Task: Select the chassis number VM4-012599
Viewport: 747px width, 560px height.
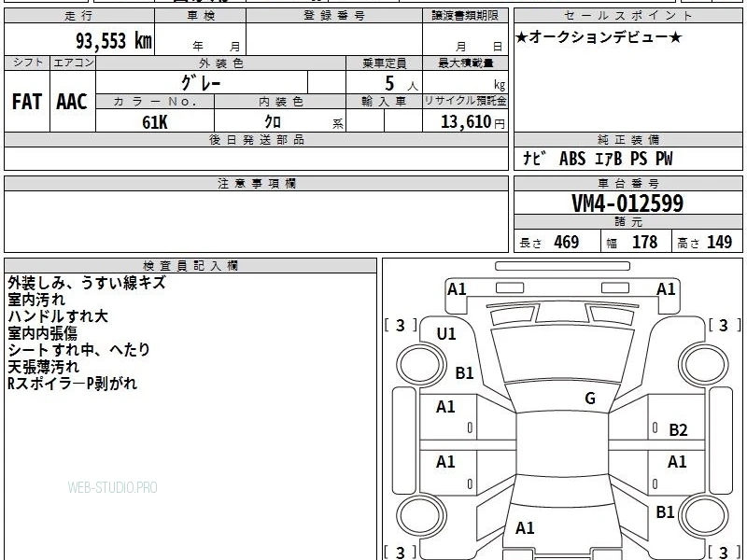Action: tap(627, 203)
